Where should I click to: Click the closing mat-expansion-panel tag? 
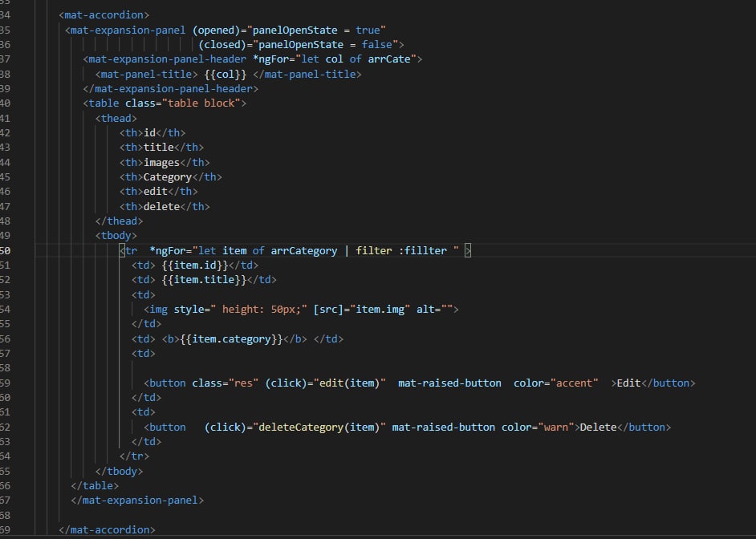pos(137,500)
